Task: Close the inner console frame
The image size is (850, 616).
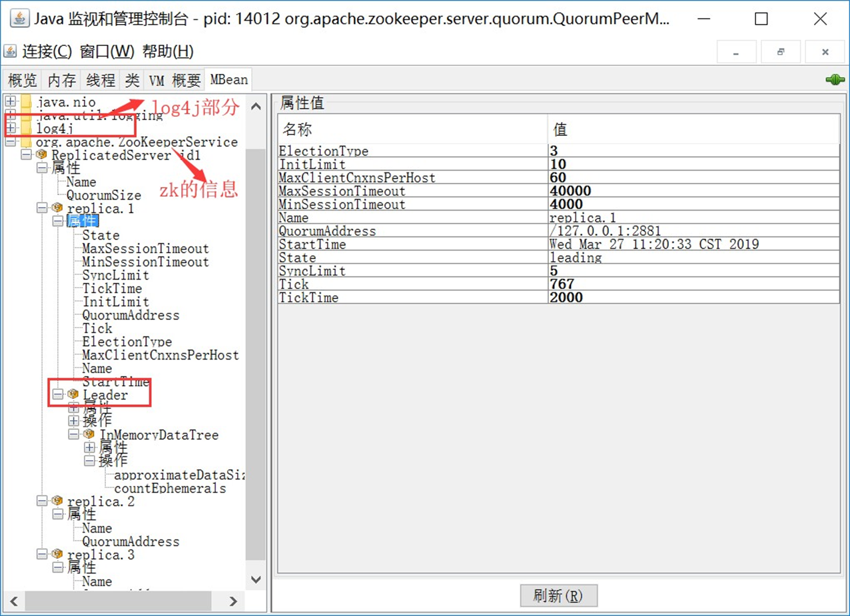Action: click(x=825, y=52)
